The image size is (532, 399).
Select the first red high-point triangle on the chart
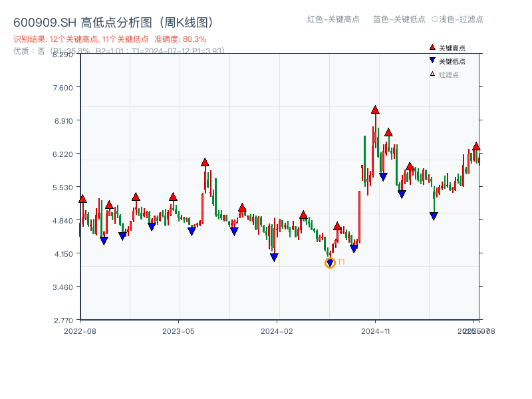(82, 199)
